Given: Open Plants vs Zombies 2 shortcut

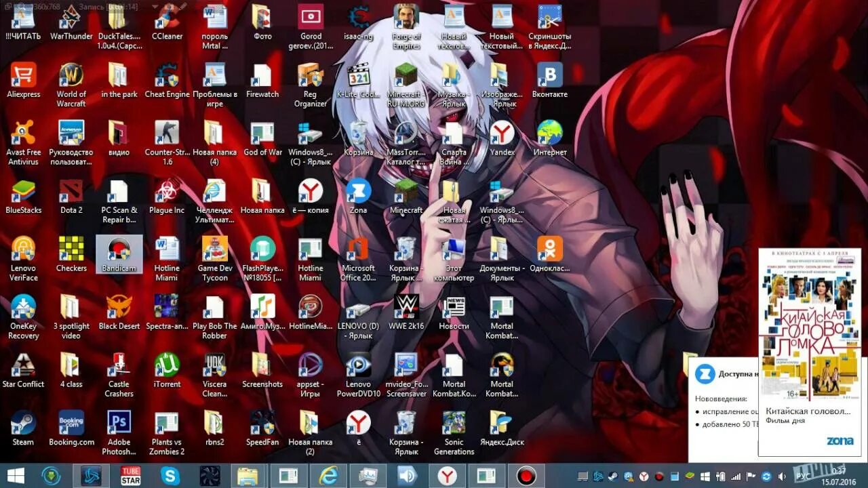Looking at the screenshot, I should (x=167, y=432).
